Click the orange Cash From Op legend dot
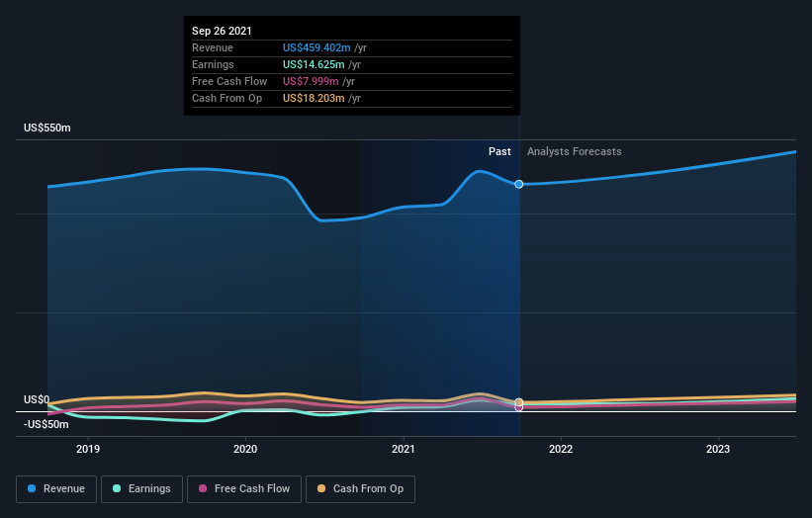812x518 pixels. tap(321, 488)
